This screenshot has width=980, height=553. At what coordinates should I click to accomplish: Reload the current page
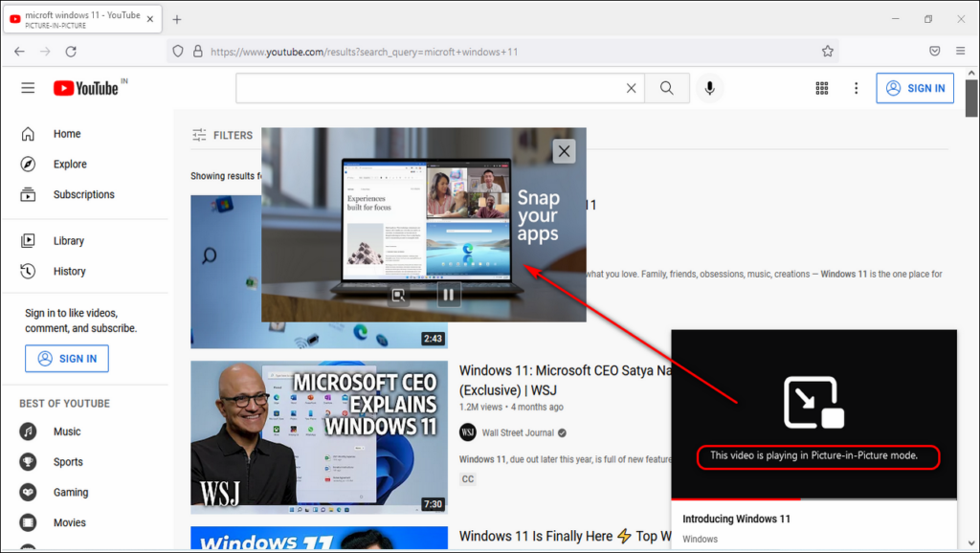point(71,52)
